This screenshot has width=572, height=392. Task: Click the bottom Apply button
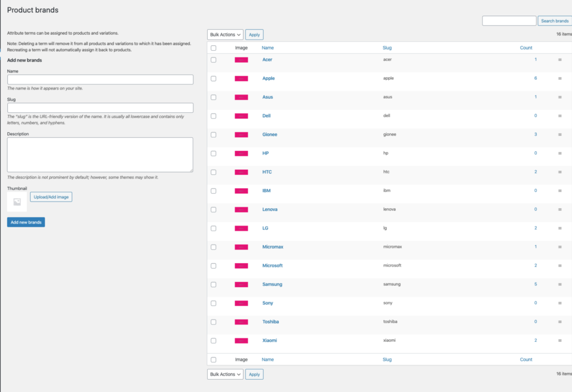click(254, 374)
